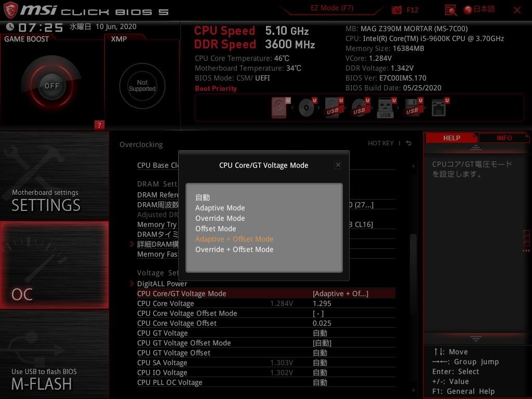Select the network boot icon in Boot Priority
The height and width of the screenshot is (399, 532).
click(x=440, y=108)
